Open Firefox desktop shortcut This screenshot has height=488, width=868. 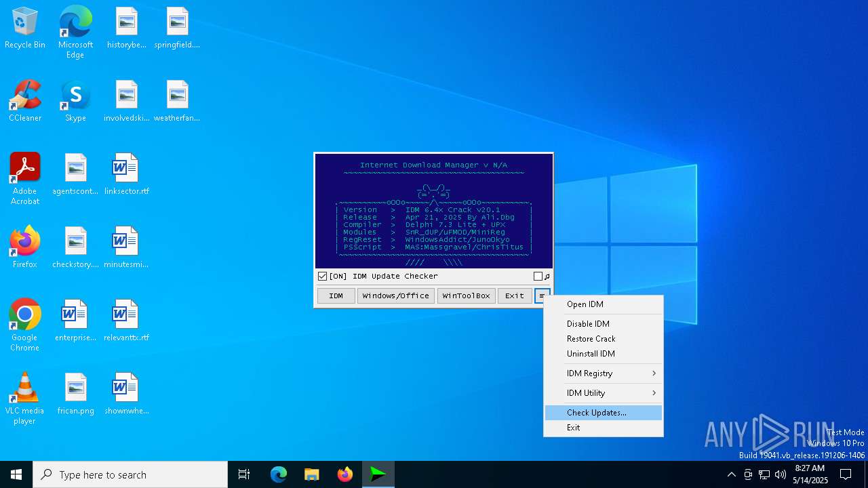(25, 248)
